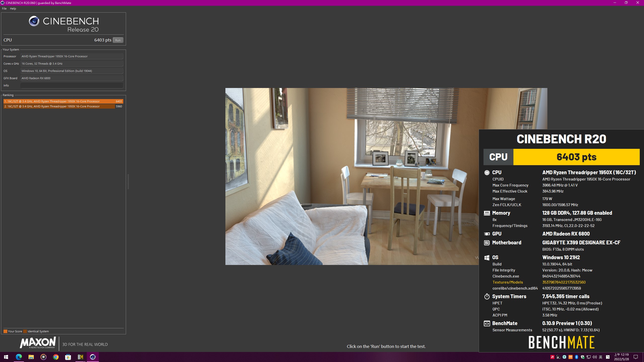Click the brown Identical System legend swatch
644x362 pixels.
(25, 331)
